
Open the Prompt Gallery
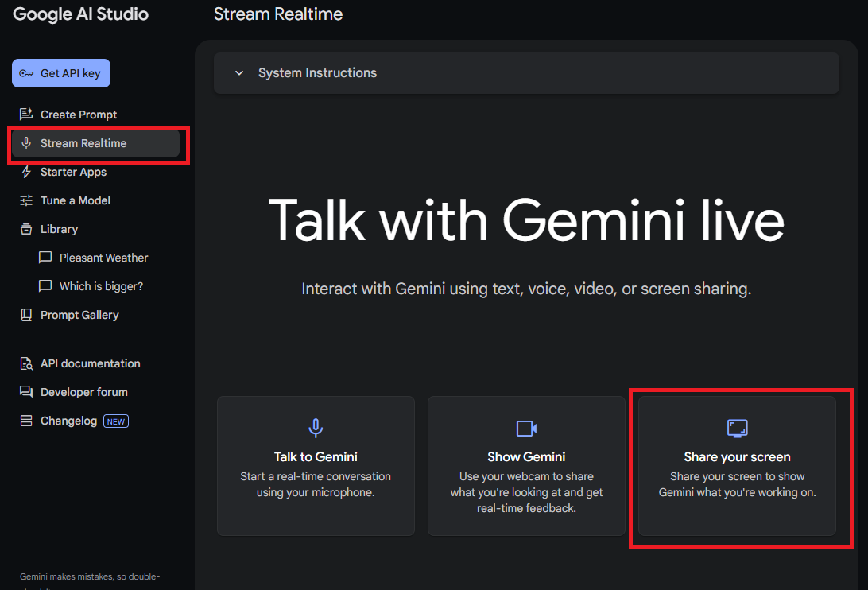[x=95, y=315]
